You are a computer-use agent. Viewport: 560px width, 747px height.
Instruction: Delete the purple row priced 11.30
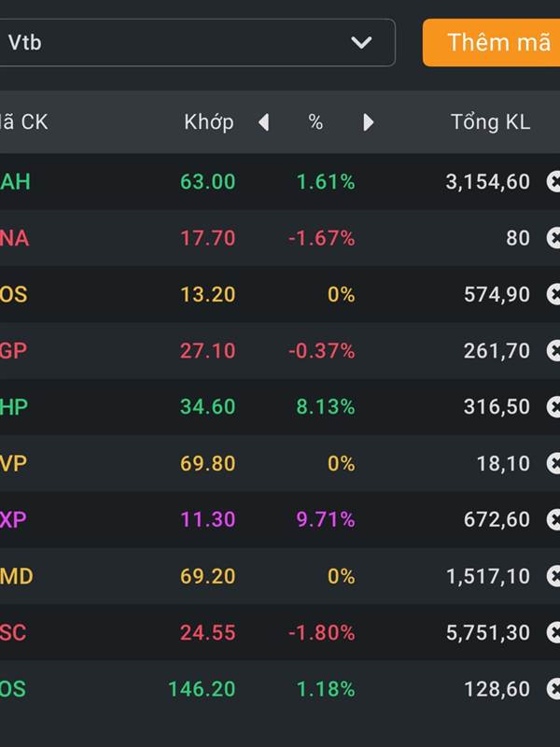(553, 520)
